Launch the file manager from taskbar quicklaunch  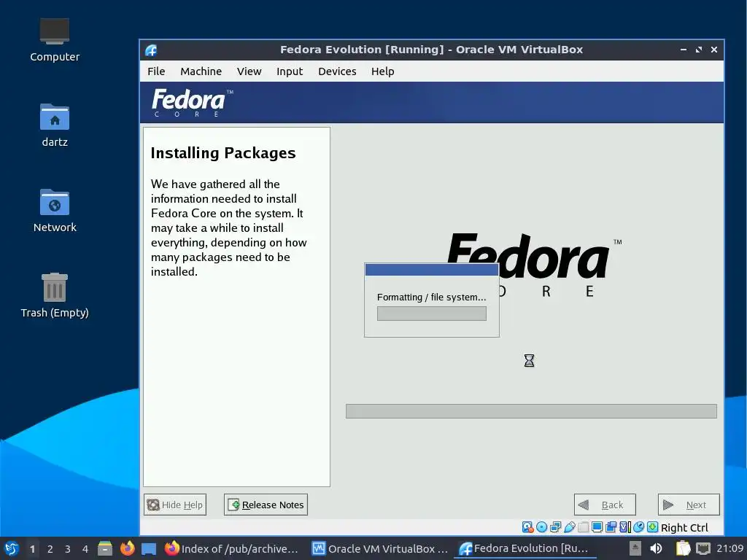click(x=105, y=548)
